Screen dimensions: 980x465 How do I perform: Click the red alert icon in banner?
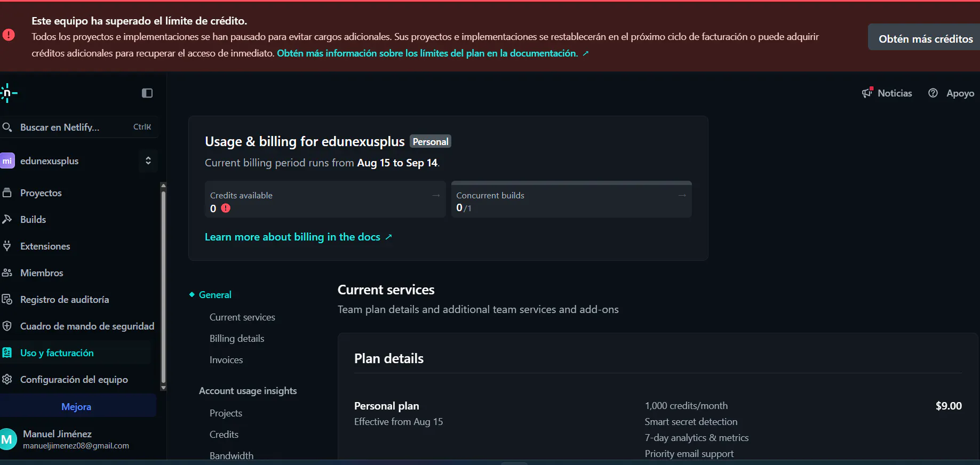point(9,35)
